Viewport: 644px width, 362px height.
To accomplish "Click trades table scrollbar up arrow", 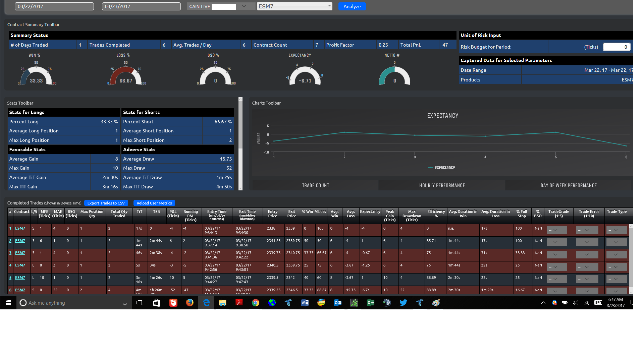I will coord(631,227).
